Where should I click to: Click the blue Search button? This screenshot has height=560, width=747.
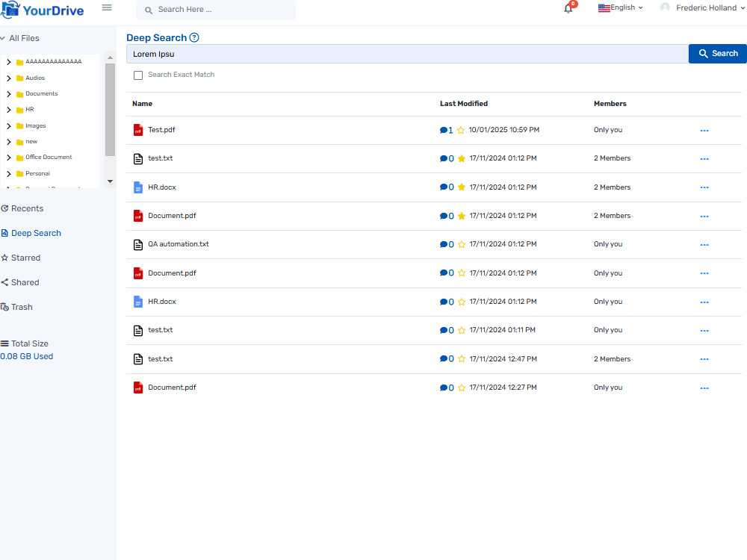click(x=717, y=54)
